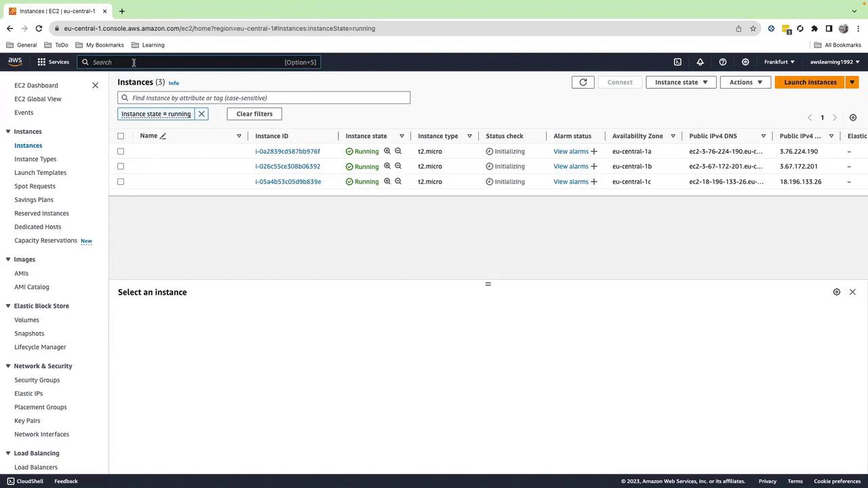Close the Select an instance panel

[852, 292]
